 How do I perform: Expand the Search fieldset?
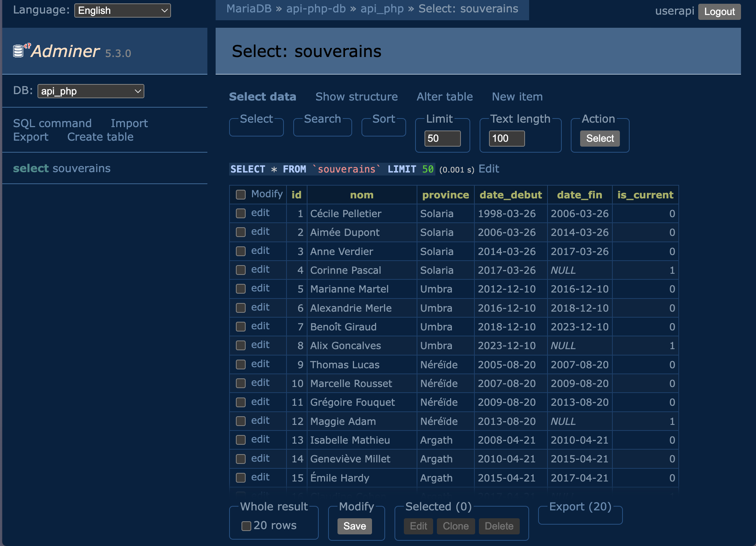click(322, 119)
